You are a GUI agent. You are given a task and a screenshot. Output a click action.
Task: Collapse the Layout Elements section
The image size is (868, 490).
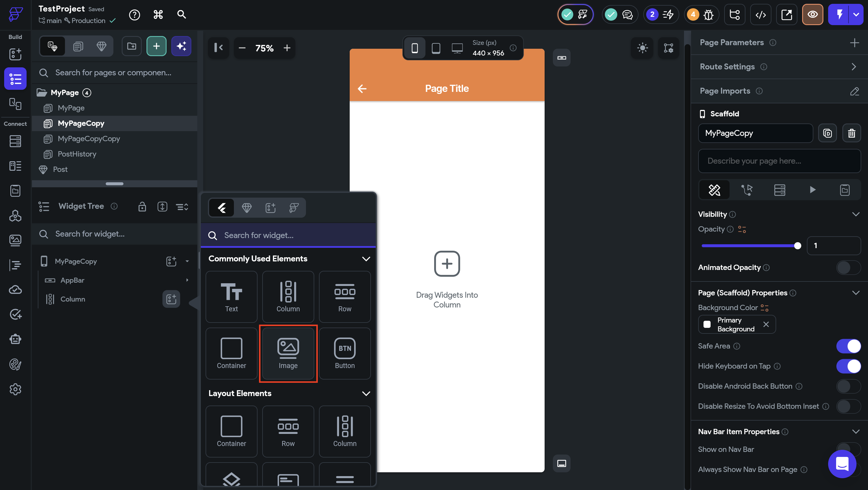point(366,393)
